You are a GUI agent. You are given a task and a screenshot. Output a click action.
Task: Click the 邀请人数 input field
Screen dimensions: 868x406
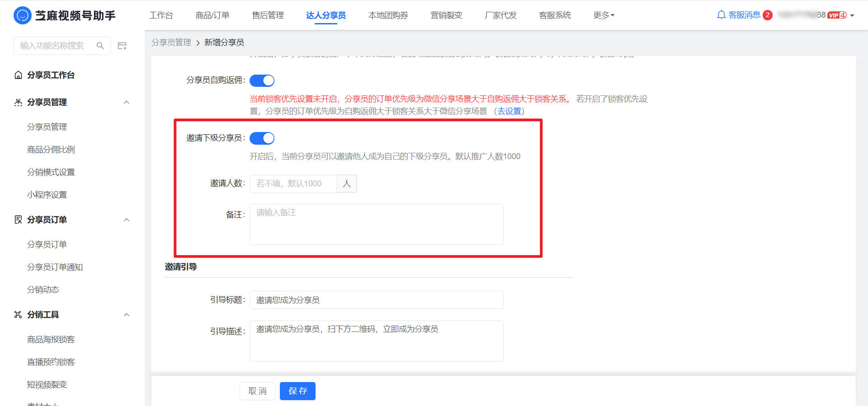pos(293,184)
